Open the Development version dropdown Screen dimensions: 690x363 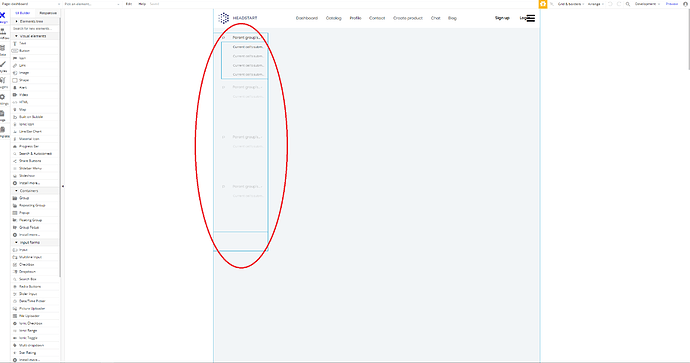[x=647, y=4]
